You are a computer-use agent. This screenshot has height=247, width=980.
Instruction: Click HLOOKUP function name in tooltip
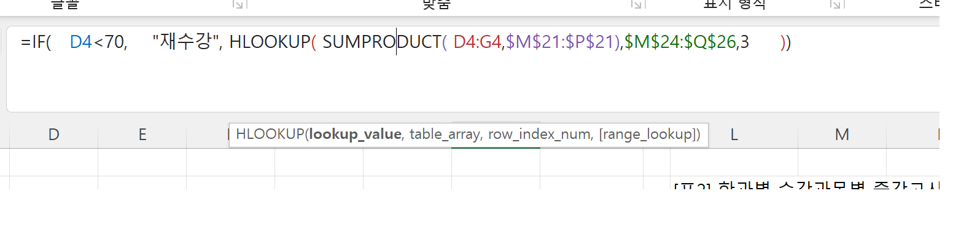click(270, 135)
